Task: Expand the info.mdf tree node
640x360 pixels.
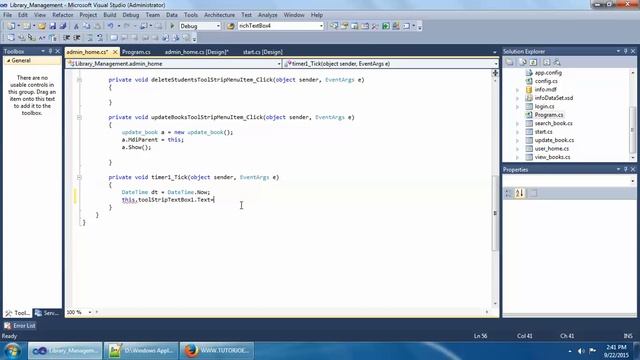Action: pyautogui.click(x=517, y=90)
